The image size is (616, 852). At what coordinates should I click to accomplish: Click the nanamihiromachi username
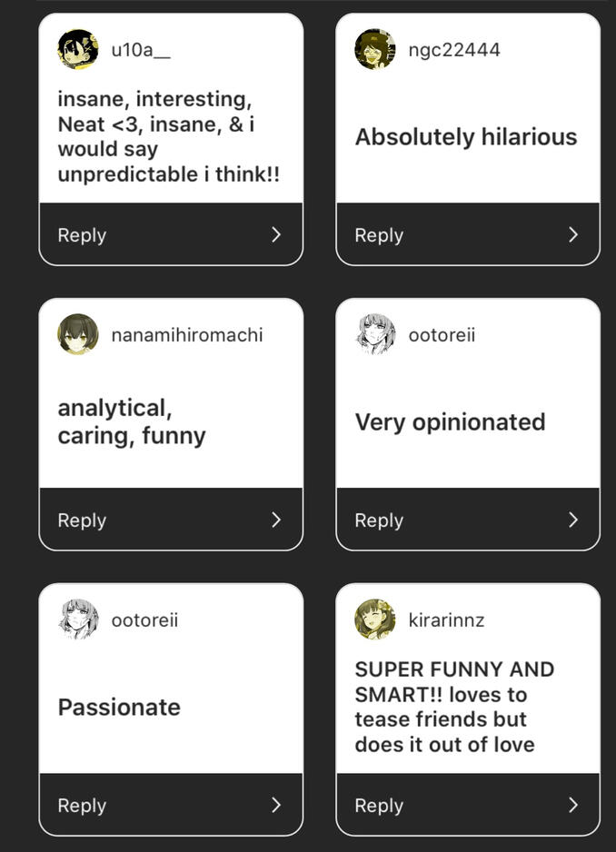pyautogui.click(x=187, y=335)
